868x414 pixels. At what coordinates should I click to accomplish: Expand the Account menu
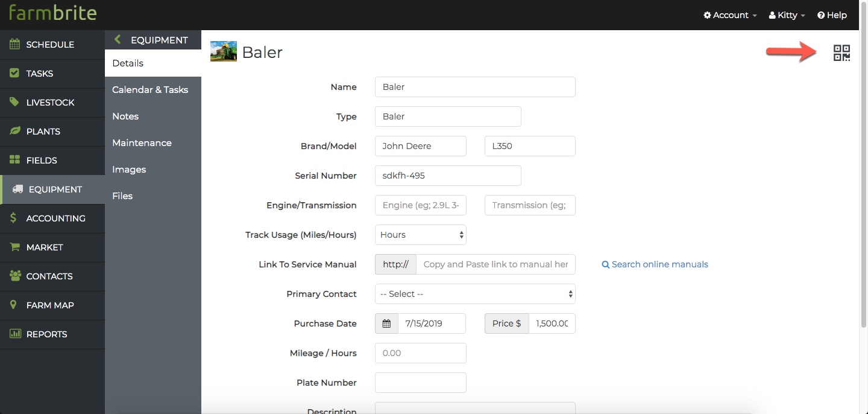(730, 15)
